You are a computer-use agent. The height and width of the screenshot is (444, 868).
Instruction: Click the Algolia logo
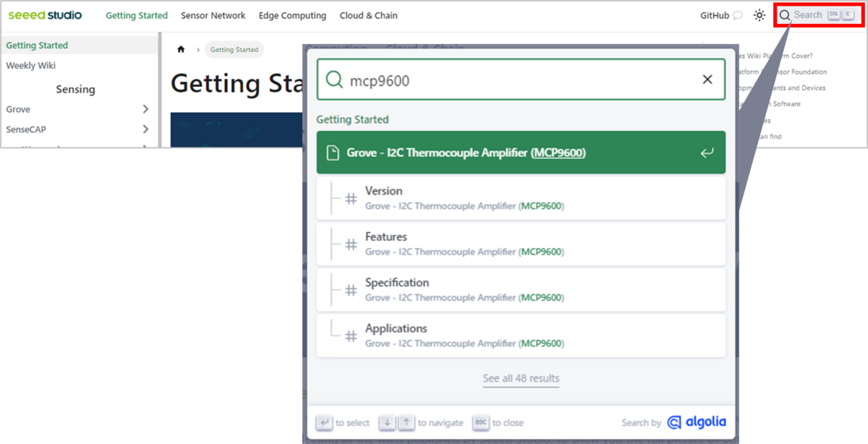click(697, 422)
